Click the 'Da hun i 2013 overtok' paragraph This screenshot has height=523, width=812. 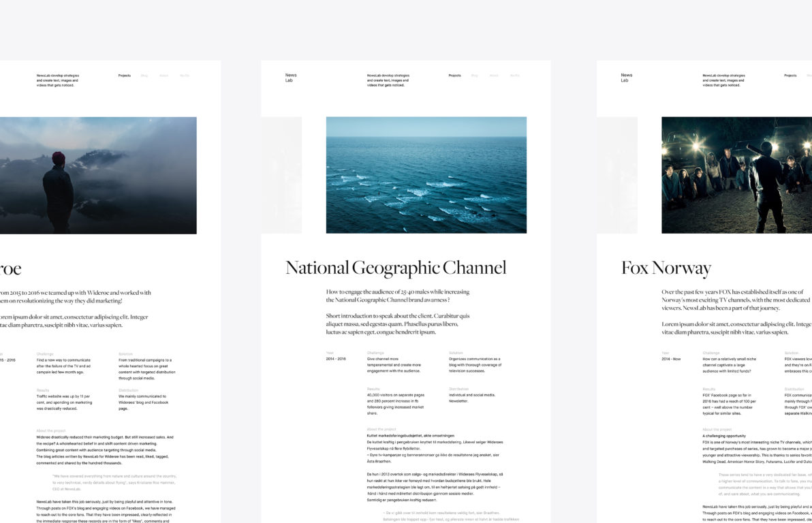click(x=435, y=487)
